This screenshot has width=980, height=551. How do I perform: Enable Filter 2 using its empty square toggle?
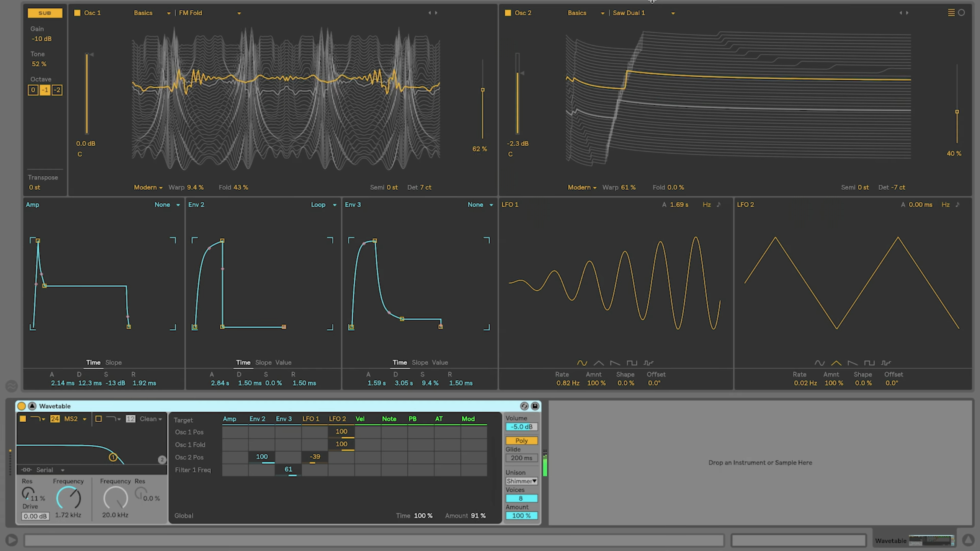(98, 419)
